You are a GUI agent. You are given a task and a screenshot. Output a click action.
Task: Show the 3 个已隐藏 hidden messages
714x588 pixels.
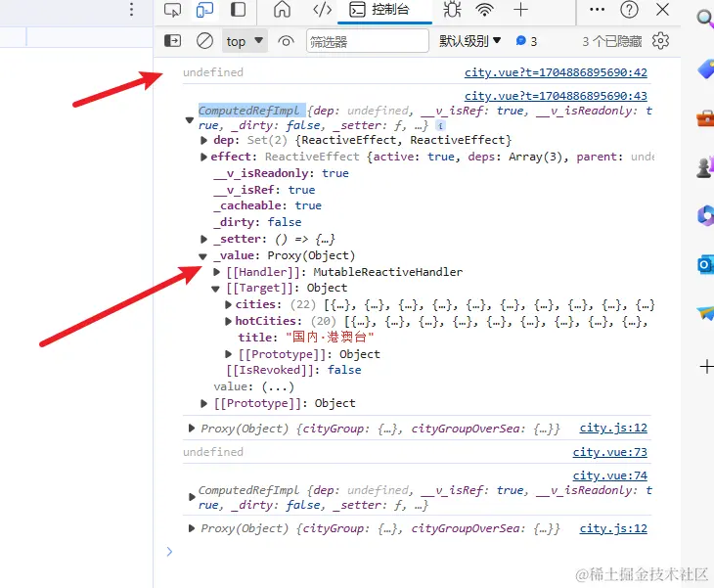coord(612,41)
